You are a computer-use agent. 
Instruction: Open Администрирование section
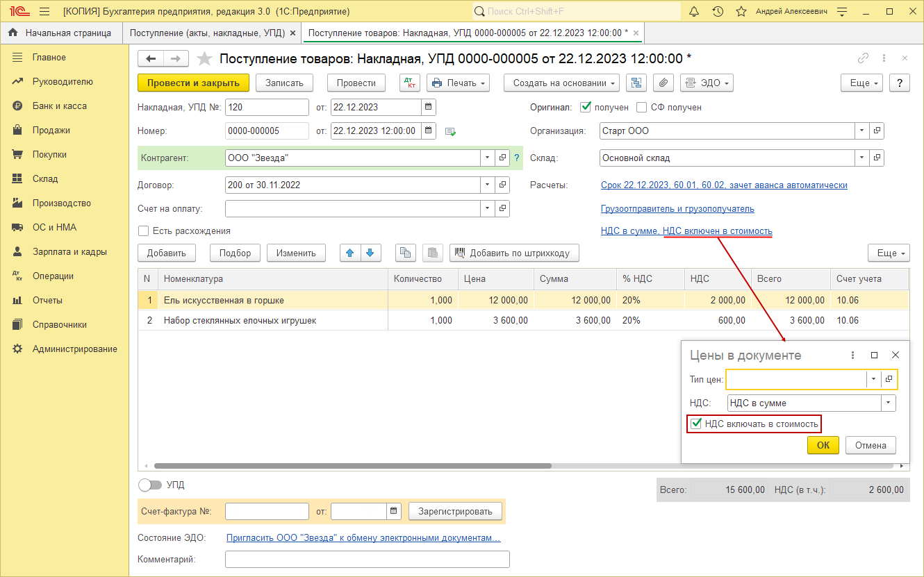(75, 349)
